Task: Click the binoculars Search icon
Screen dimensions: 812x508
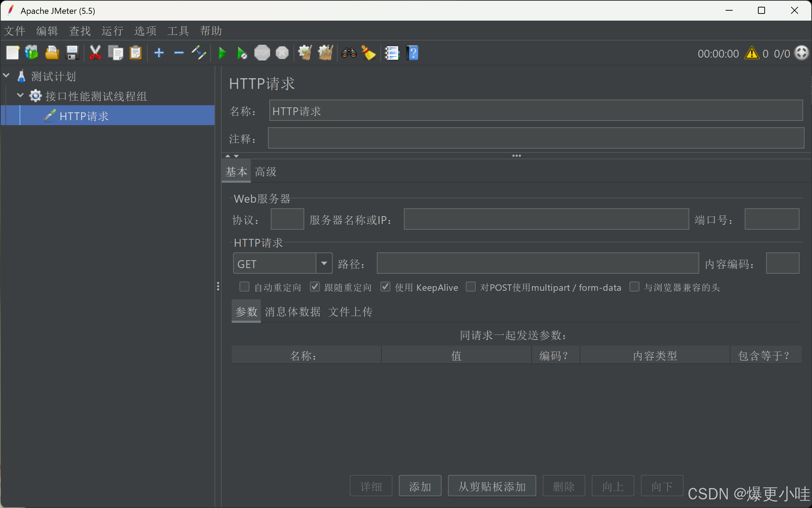Action: (349, 53)
